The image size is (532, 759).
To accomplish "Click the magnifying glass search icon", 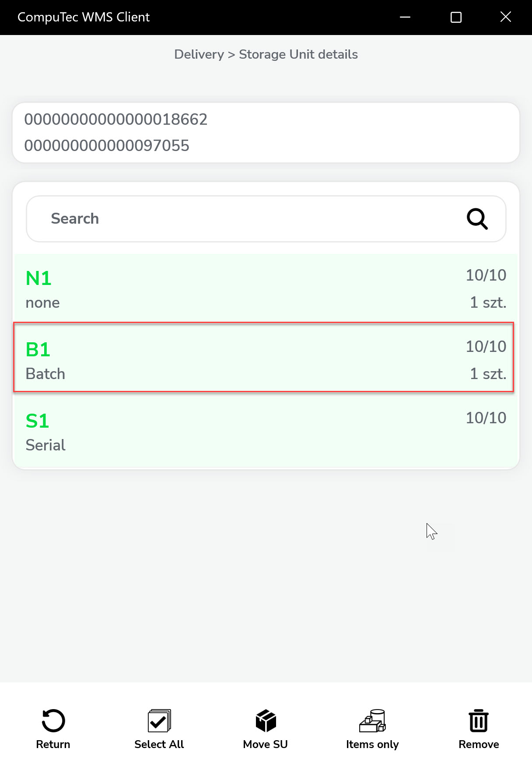I will pyautogui.click(x=477, y=219).
